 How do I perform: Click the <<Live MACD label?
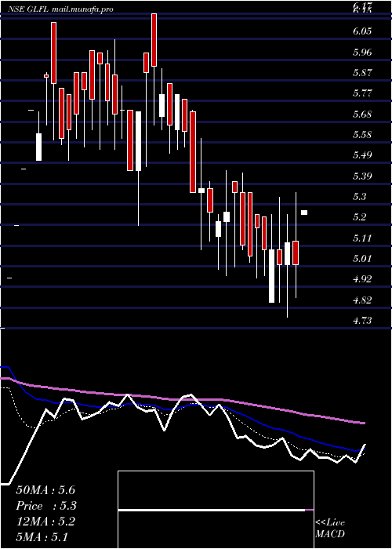(330, 529)
